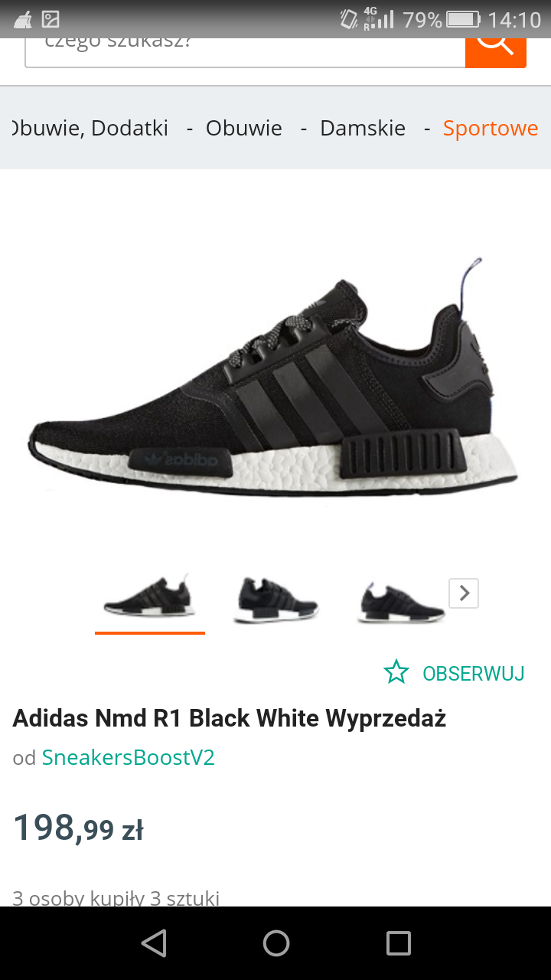Tap the image notification icon in status bar
This screenshot has width=551, height=980.
point(51,19)
